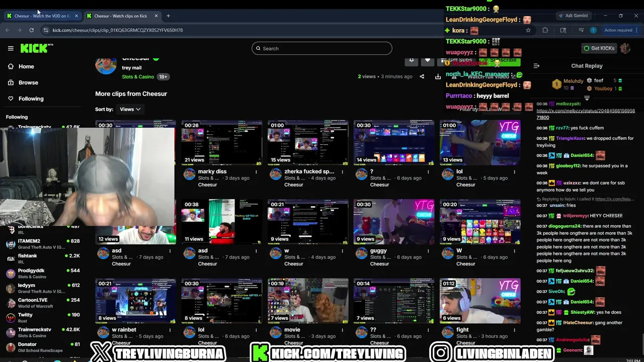
Task: Open the 'w rainbet' clip title
Action: coord(124,330)
